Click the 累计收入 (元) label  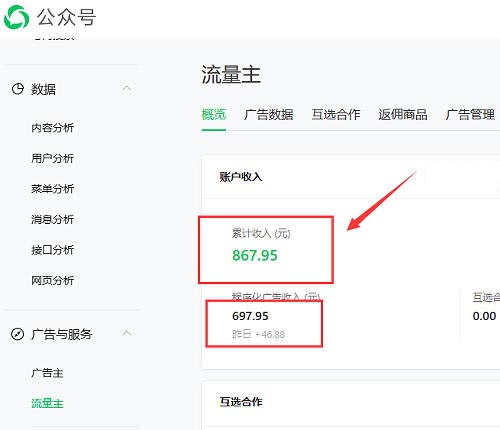coord(261,233)
